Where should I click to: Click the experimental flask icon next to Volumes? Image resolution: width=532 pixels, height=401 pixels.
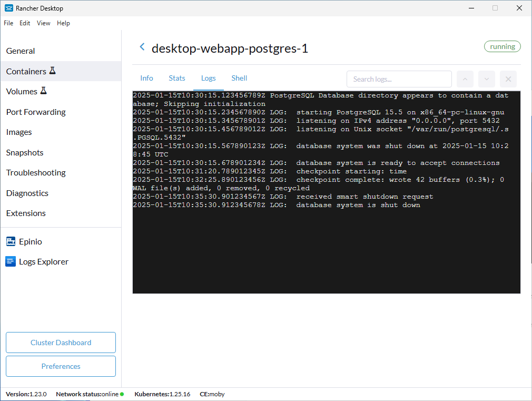click(x=43, y=91)
